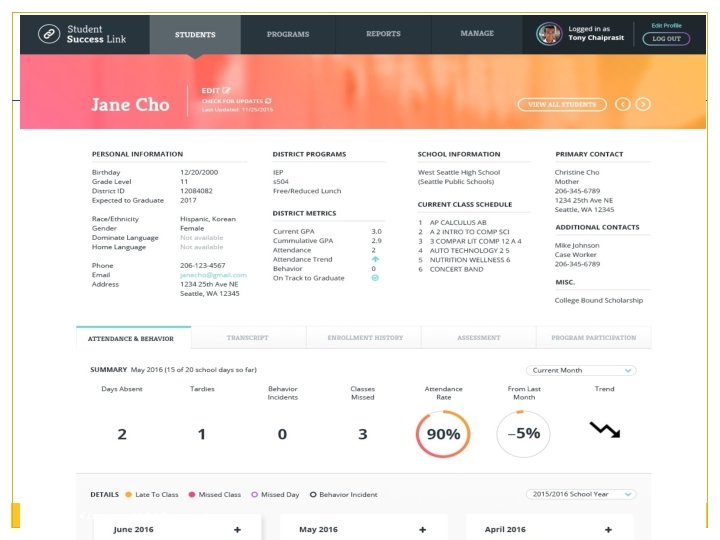Open the Edit Profile link
This screenshot has width=720, height=540.
(666, 25)
